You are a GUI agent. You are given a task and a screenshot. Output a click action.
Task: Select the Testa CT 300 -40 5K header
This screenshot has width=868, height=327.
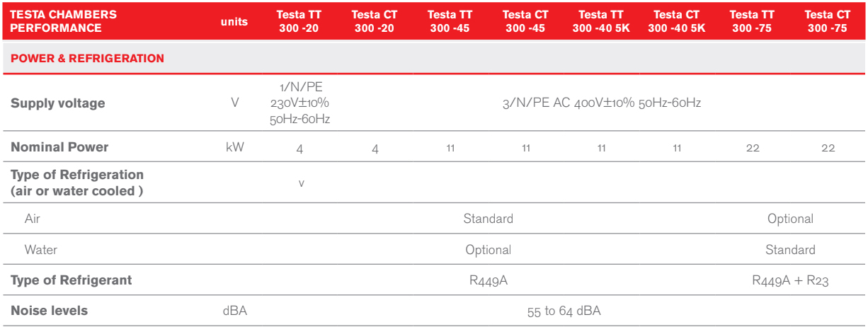click(x=677, y=21)
